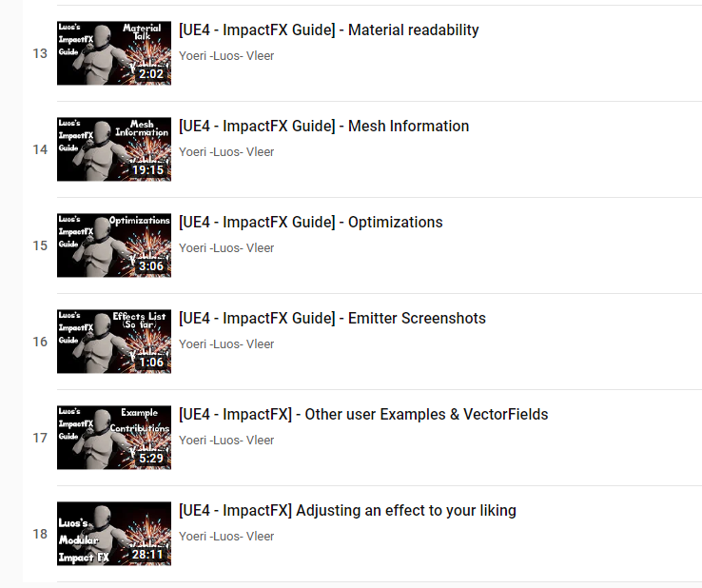Open channel name under video 18
The width and height of the screenshot is (702, 588).
226,537
